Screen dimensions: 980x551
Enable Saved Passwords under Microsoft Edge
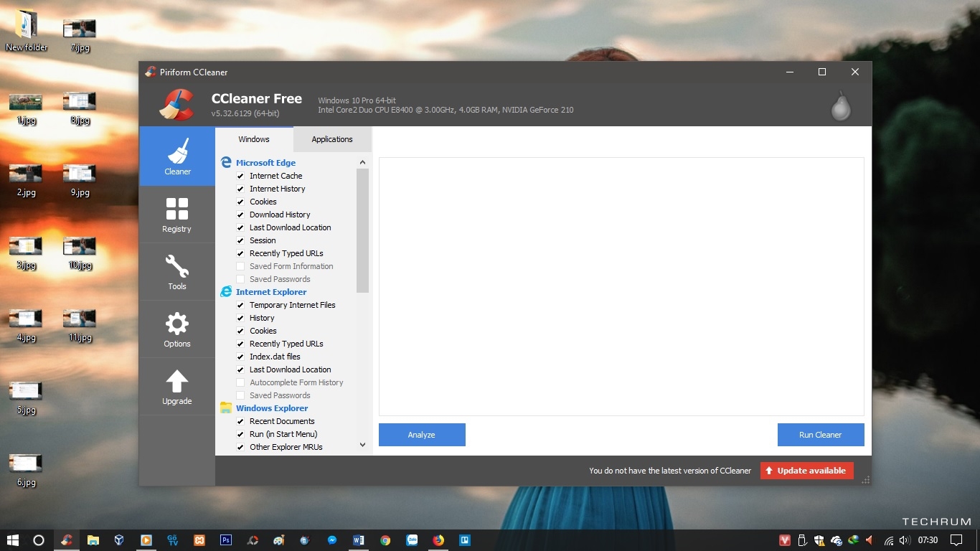(240, 279)
